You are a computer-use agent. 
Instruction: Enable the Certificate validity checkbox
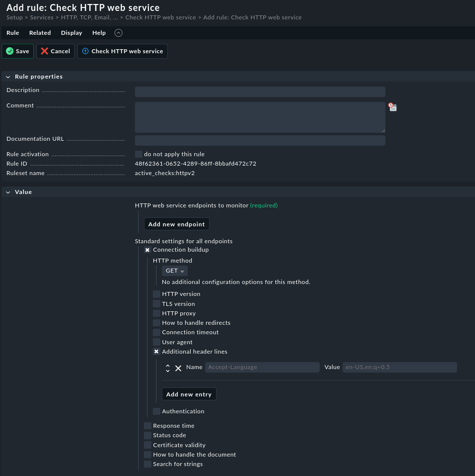[147, 445]
